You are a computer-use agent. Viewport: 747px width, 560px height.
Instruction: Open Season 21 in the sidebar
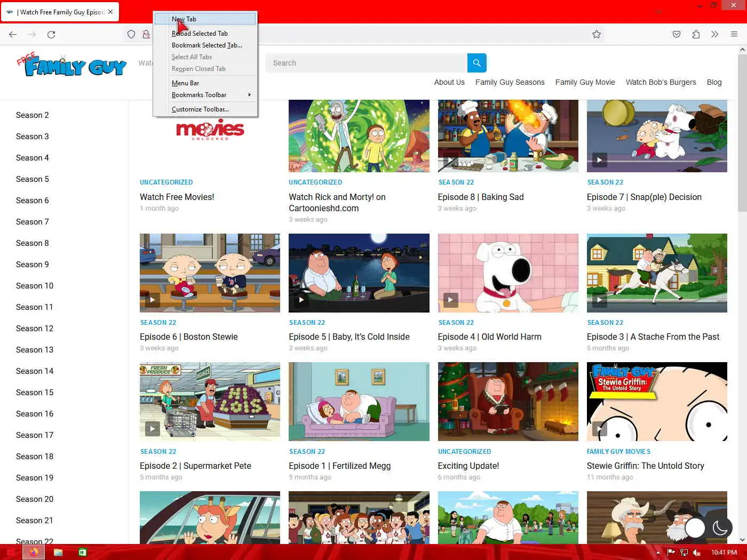click(x=35, y=521)
